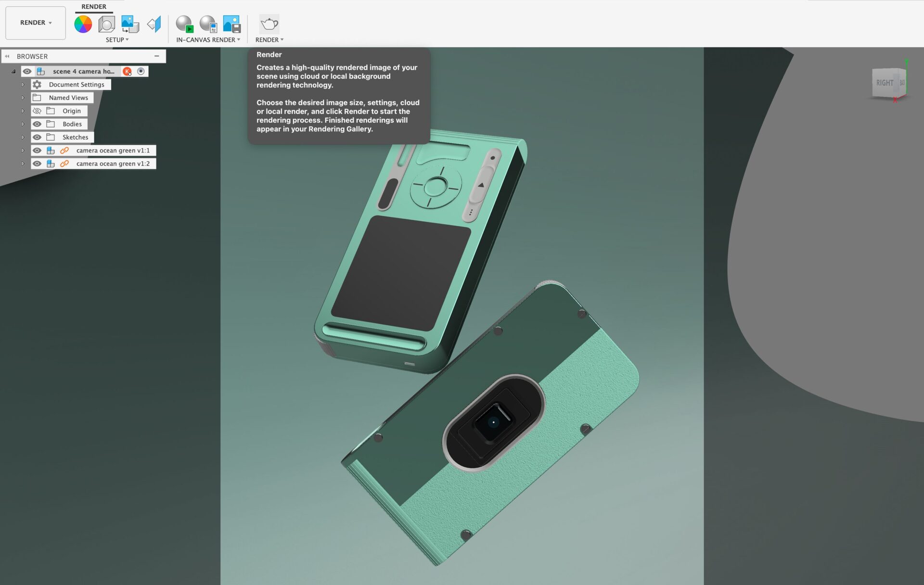
Task: Click the Texture Map Controls icon
Action: pyautogui.click(x=154, y=24)
